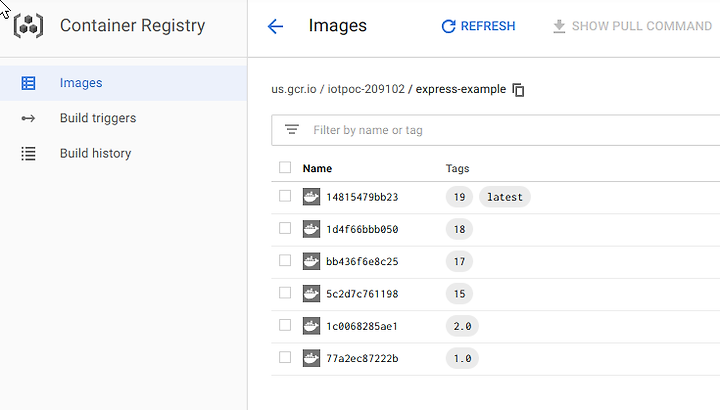This screenshot has width=720, height=410.
Task: Click the Container Registry hexagon logo
Action: pos(28,26)
